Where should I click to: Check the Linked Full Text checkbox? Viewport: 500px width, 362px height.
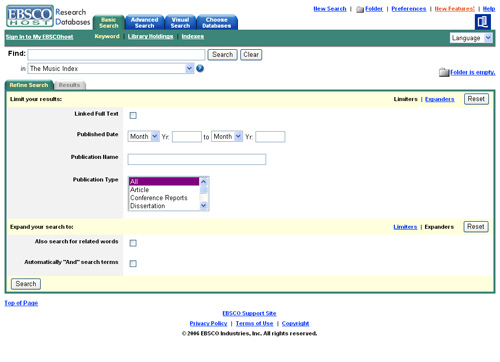coord(133,115)
